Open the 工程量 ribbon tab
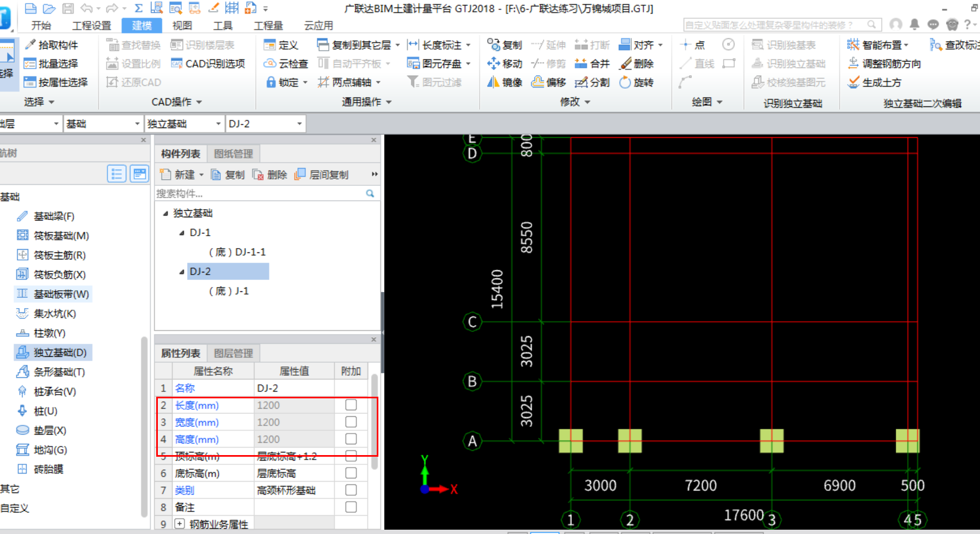 pyautogui.click(x=268, y=25)
